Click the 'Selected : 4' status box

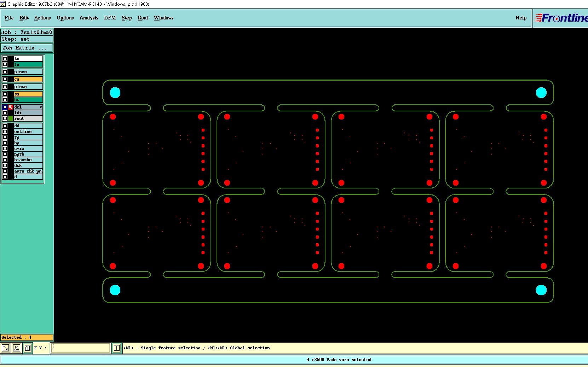click(x=27, y=337)
